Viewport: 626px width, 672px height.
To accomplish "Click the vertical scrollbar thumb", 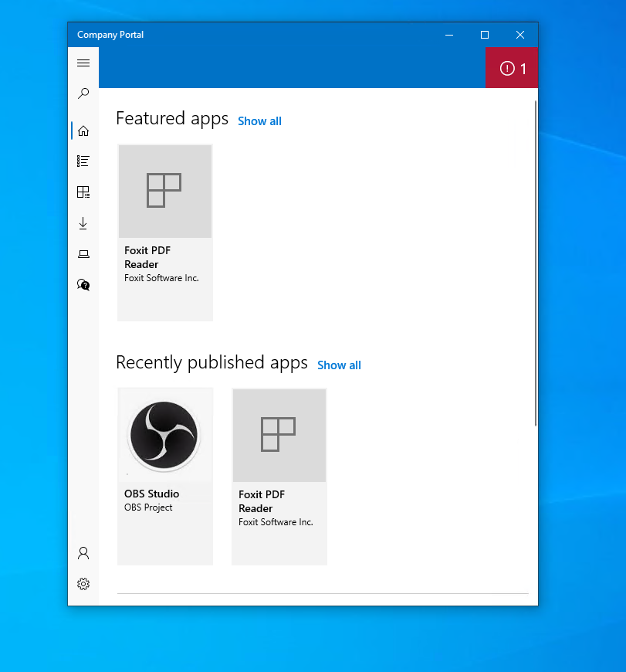I will click(x=535, y=263).
